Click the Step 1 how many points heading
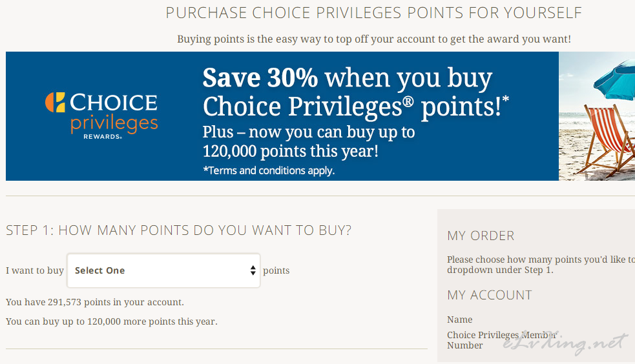 (x=178, y=230)
